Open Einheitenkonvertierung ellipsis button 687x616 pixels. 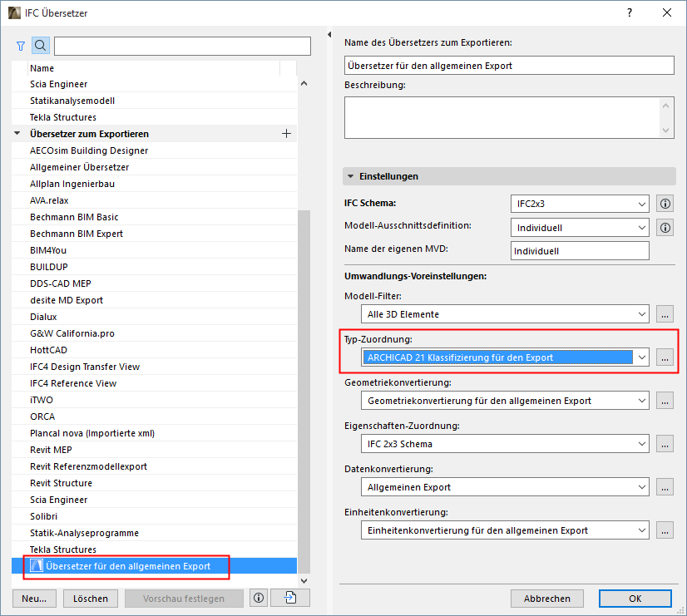click(x=665, y=530)
